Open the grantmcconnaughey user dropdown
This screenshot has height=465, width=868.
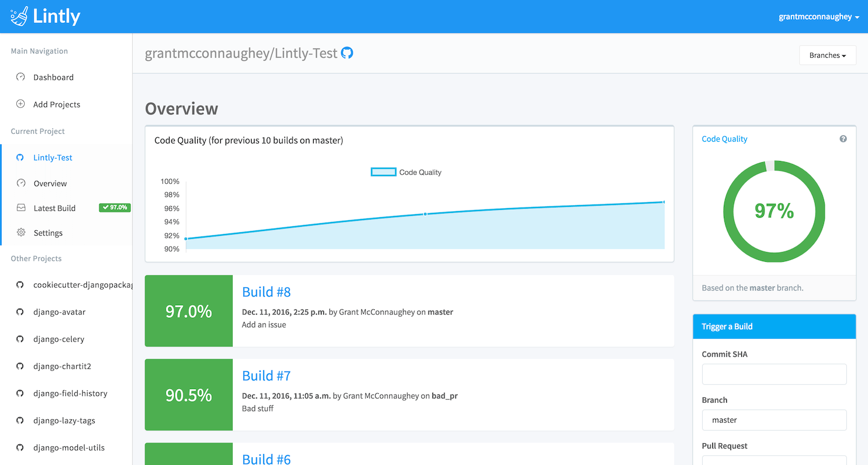click(x=819, y=17)
